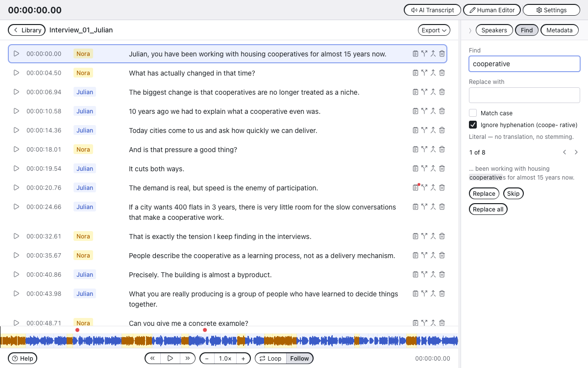Play the segment at 00:00:06.94

(x=16, y=92)
